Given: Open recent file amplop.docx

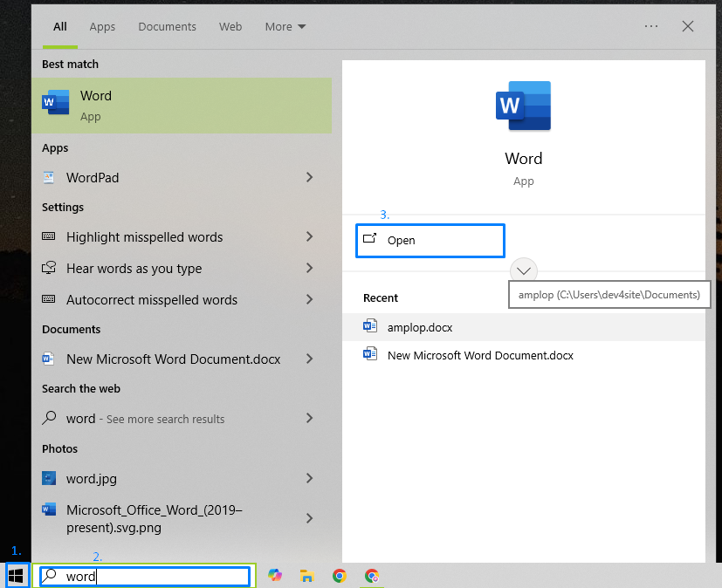Looking at the screenshot, I should tap(420, 327).
